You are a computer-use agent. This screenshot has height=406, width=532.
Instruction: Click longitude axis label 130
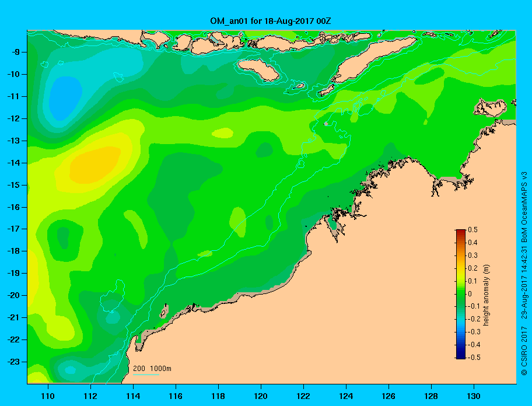tap(474, 396)
